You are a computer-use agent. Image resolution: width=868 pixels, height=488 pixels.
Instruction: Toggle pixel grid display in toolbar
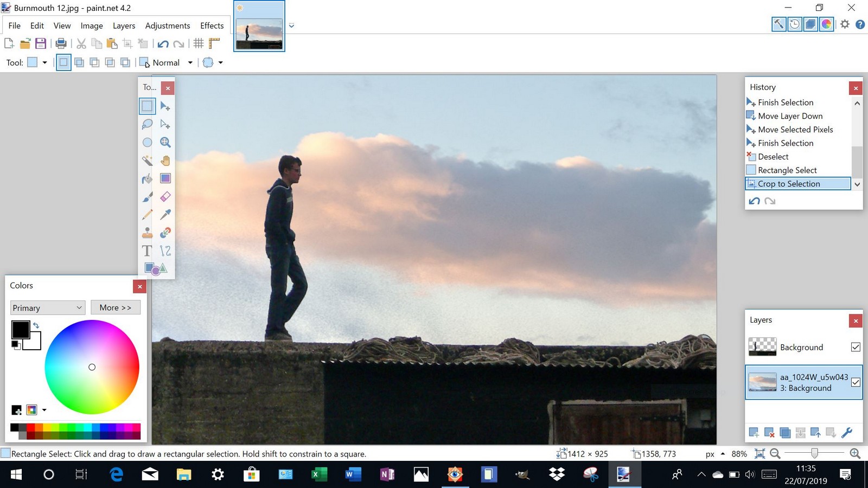tap(199, 43)
